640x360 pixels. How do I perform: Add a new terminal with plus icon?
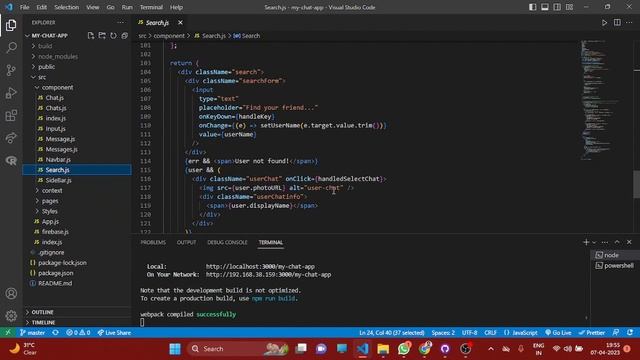[586, 242]
